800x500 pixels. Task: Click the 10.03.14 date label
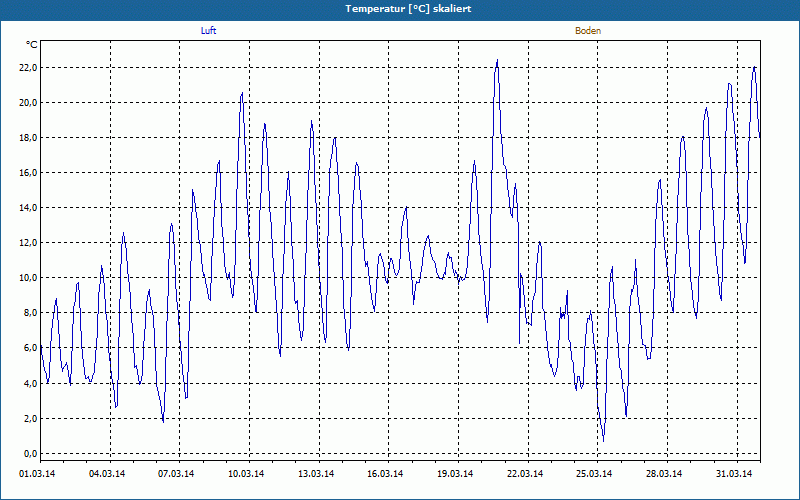[x=246, y=474]
